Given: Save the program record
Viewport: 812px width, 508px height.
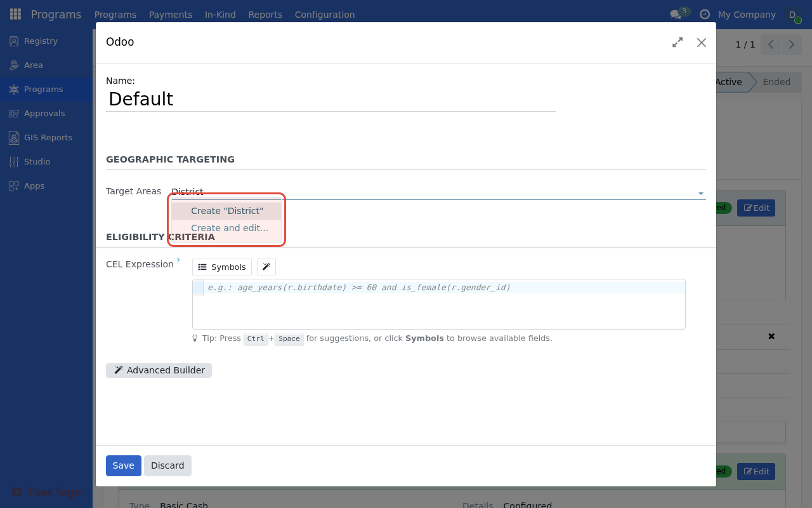Looking at the screenshot, I should pyautogui.click(x=123, y=465).
